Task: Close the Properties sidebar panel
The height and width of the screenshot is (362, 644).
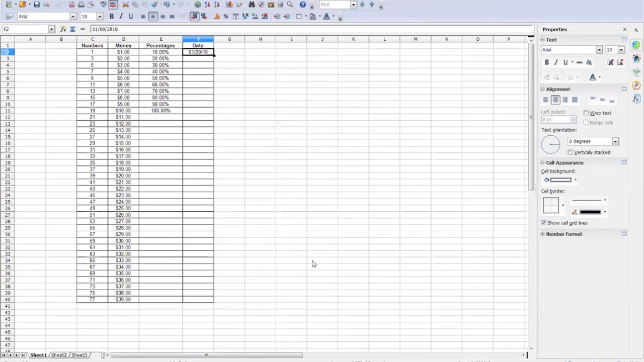Action: click(625, 30)
